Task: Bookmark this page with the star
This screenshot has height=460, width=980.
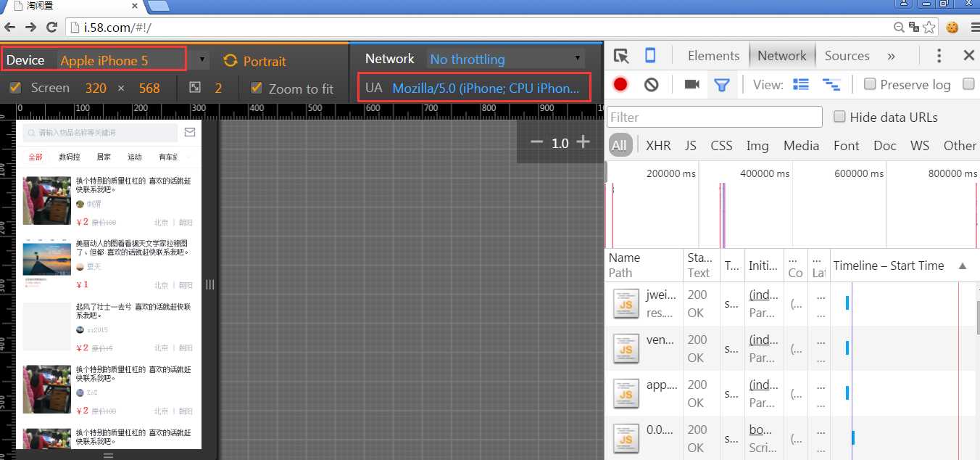Action: coord(930,28)
